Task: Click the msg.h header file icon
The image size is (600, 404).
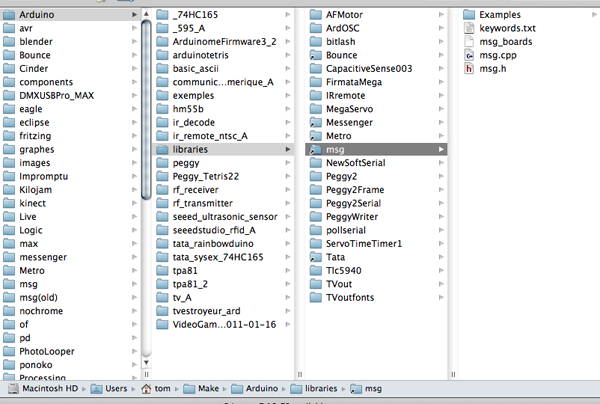Action: tap(469, 68)
